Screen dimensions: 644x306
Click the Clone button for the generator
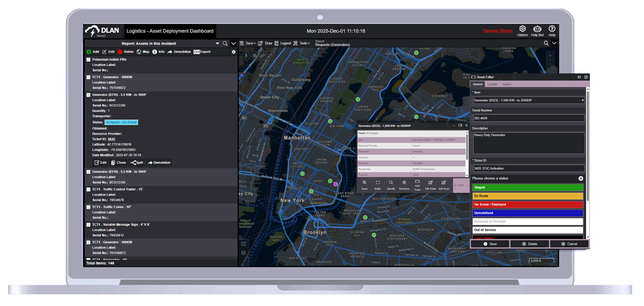[118, 162]
